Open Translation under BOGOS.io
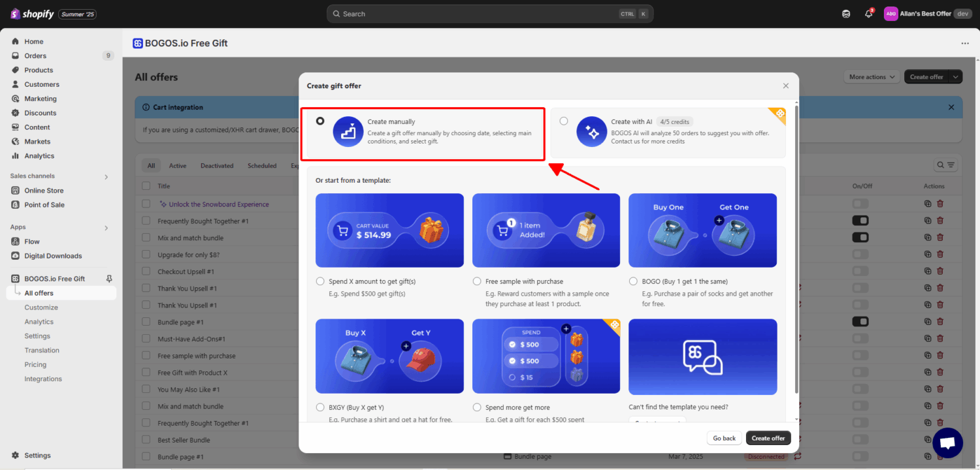This screenshot has height=470, width=980. (x=42, y=351)
